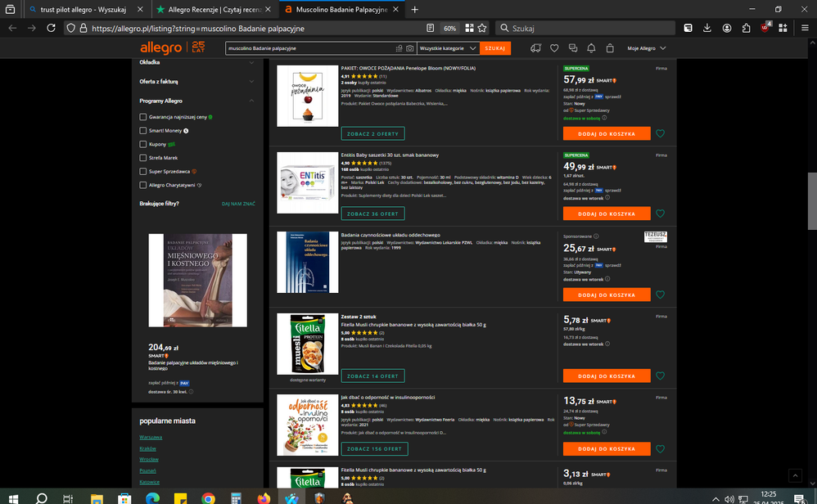817x504 pixels.
Task: Open favorites heart icon in Allegro header
Action: tap(554, 48)
